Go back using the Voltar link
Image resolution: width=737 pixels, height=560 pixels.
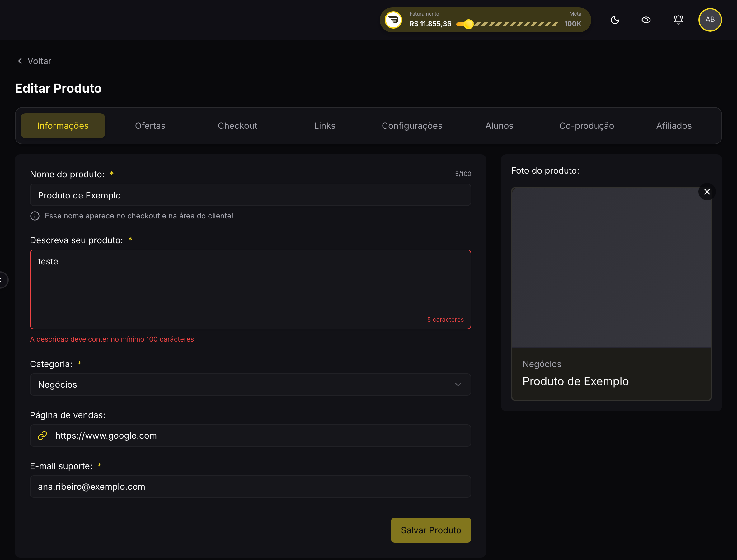pyautogui.click(x=34, y=61)
